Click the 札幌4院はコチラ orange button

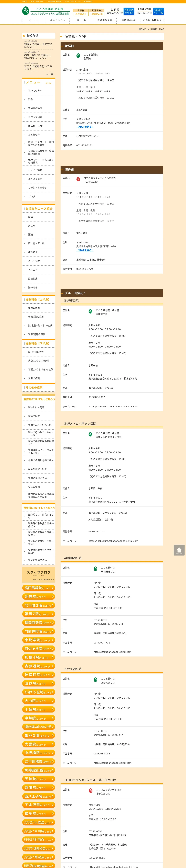coord(39,657)
